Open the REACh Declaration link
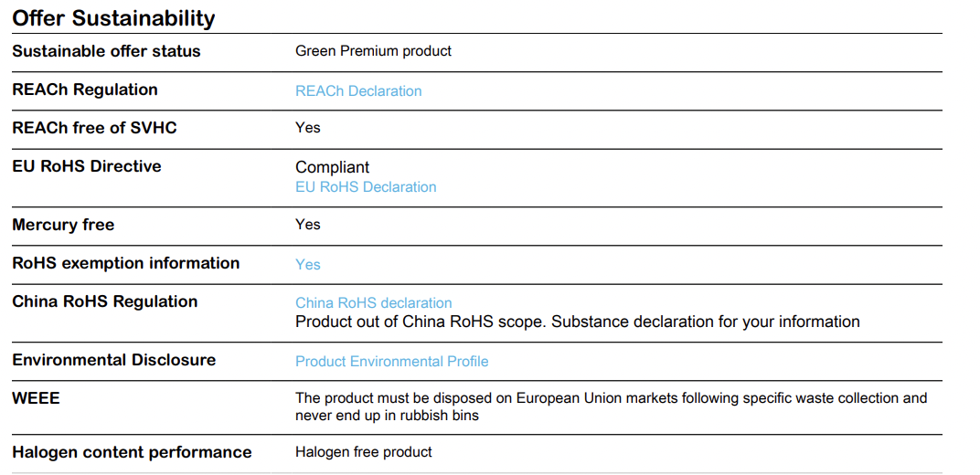Viewport: 980px width, 475px height. pos(358,91)
